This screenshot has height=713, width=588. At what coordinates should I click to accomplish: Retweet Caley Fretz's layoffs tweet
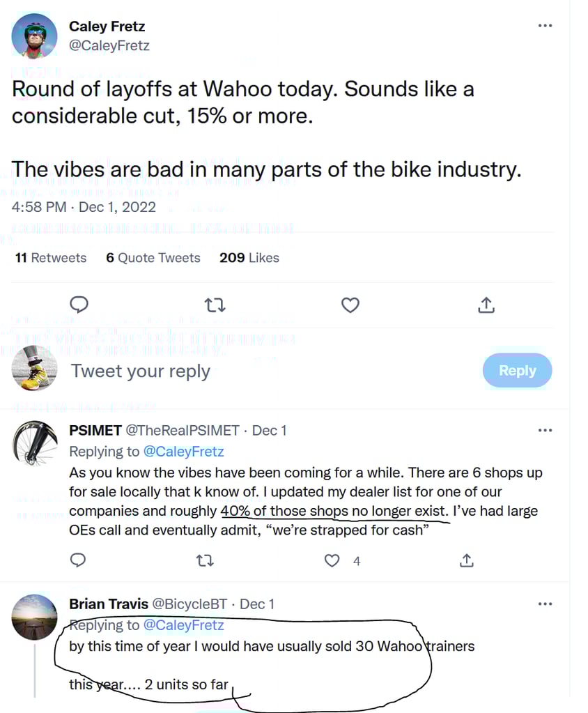215,305
